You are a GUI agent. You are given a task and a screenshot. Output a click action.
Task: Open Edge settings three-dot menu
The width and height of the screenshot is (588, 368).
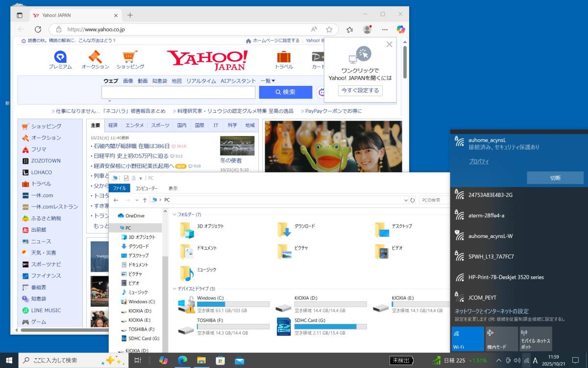[385, 29]
